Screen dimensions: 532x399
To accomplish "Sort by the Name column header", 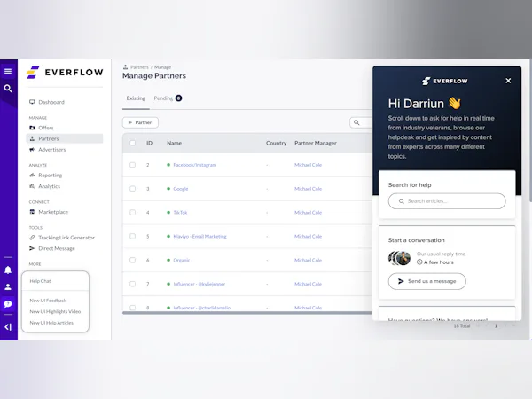I will [174, 143].
